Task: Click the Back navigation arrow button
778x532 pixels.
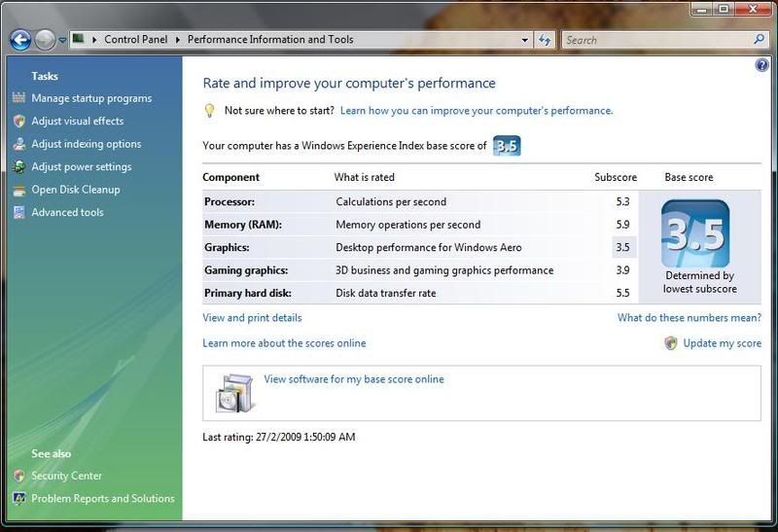Action: [x=20, y=40]
